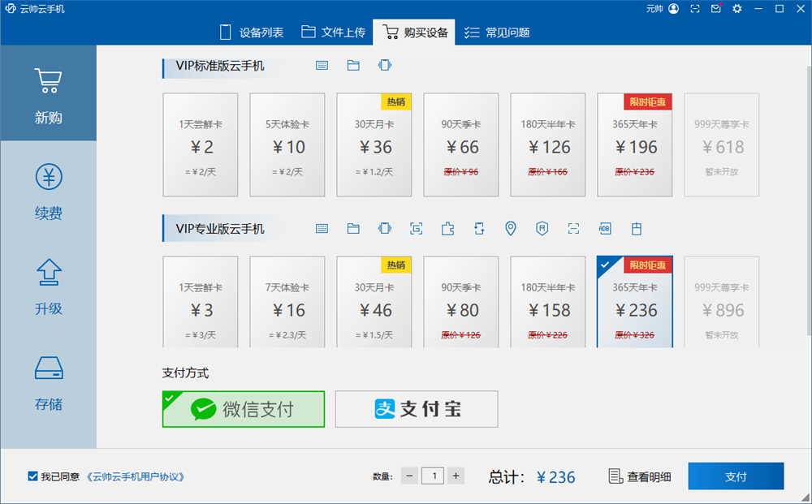
Task: Increase quantity with plus button
Action: [456, 476]
